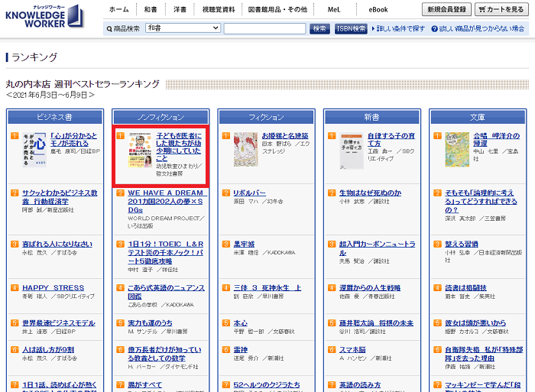This screenshot has height=392, width=535.
Task: Open 藤井聡太論 将棋の未来 link
Action: click(x=376, y=322)
